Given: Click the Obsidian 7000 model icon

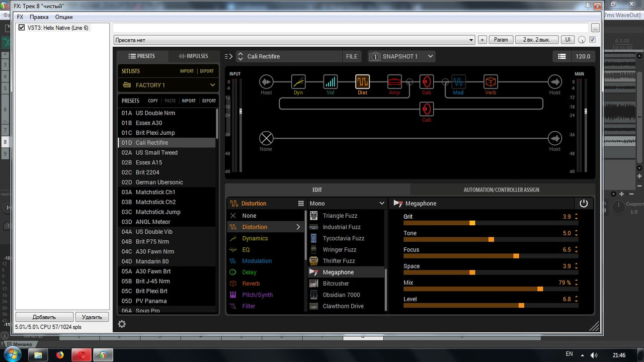Looking at the screenshot, I should pyautogui.click(x=314, y=295).
